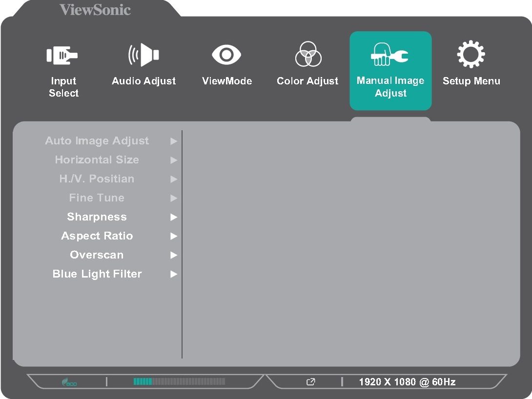Click the 1920 X 1080 @ 60Hz readout
The image size is (532, 399).
[407, 382]
